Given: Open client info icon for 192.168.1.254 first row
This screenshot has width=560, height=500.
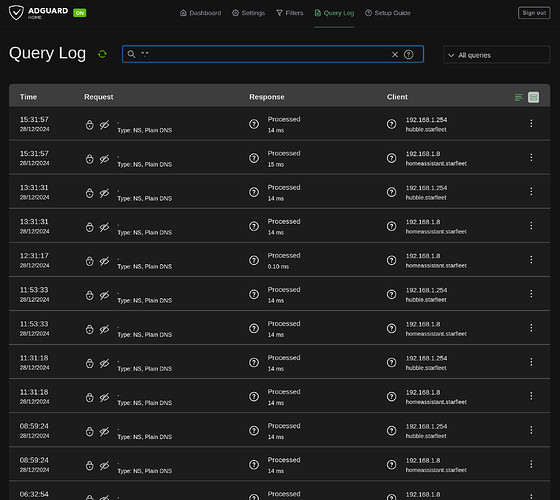Looking at the screenshot, I should (391, 124).
